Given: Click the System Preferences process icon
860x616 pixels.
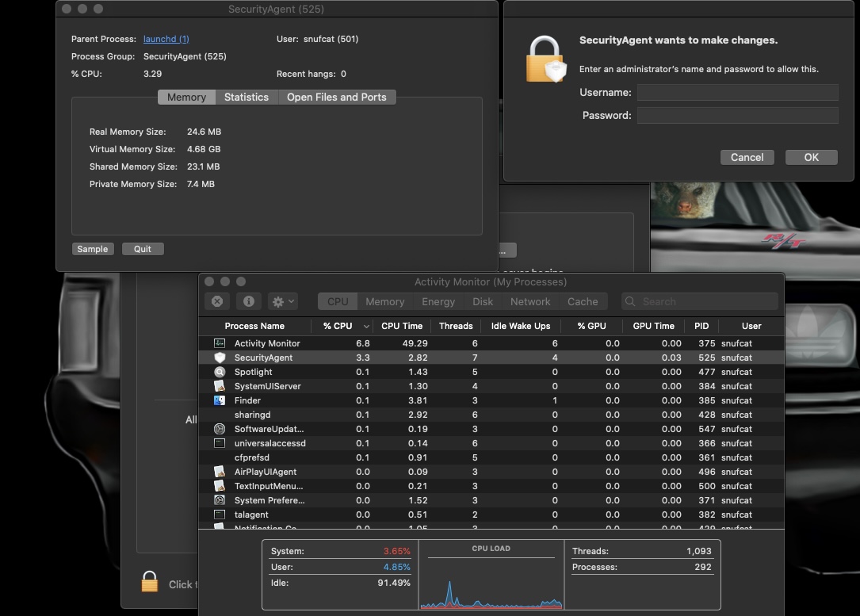Looking at the screenshot, I should (220, 500).
